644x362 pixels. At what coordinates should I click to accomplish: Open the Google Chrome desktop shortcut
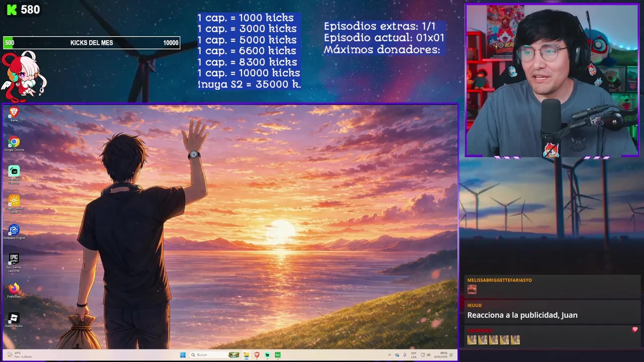point(14,144)
